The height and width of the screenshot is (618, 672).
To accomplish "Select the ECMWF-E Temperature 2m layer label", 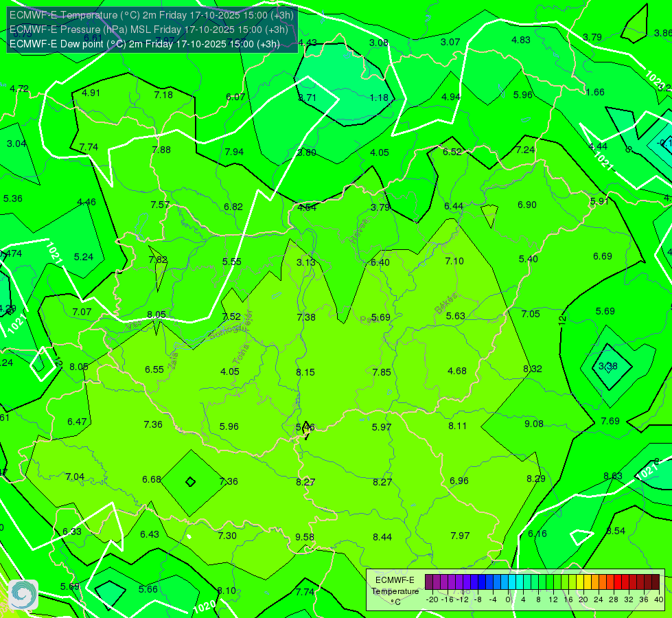I will coord(152,15).
